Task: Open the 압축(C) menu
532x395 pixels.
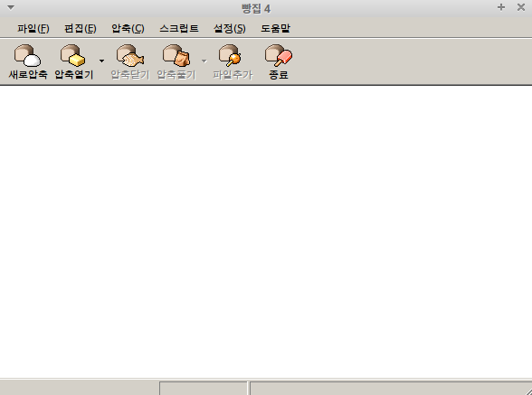Action: click(x=128, y=29)
